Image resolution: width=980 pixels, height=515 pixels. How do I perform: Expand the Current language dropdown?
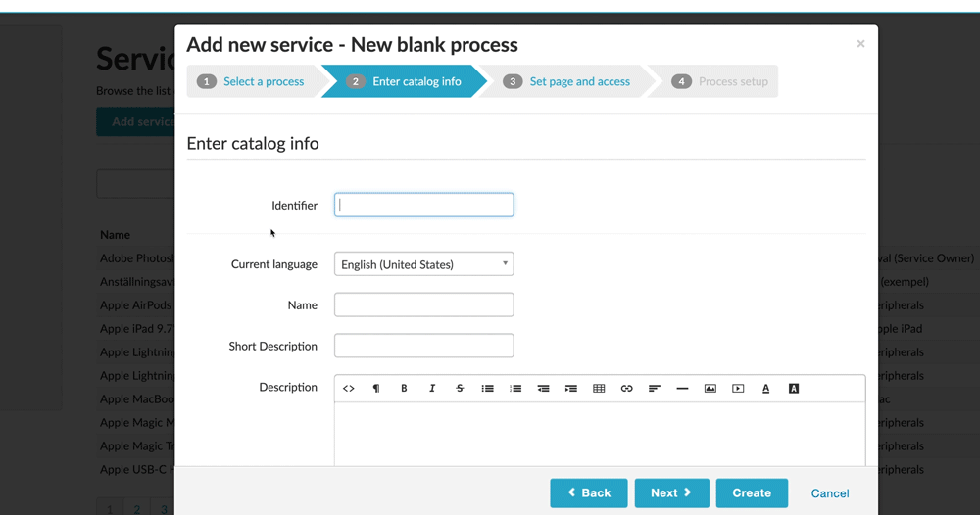(423, 264)
